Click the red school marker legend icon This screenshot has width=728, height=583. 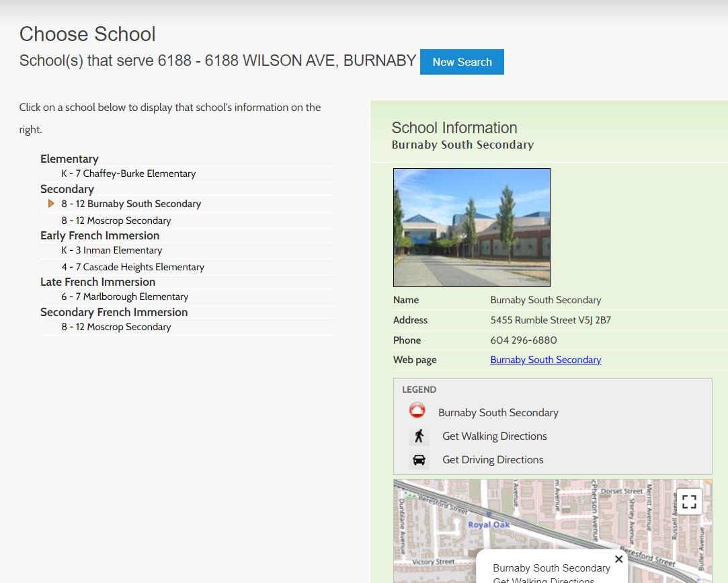point(417,411)
